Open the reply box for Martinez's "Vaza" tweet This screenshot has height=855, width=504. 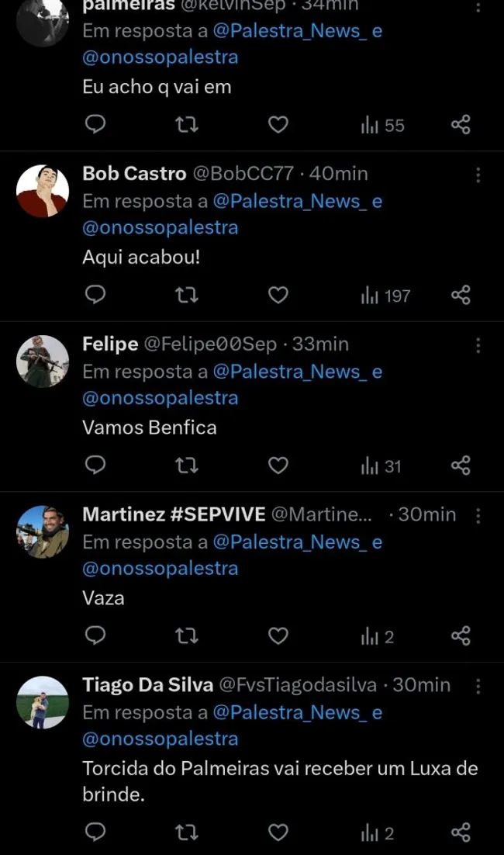95,635
